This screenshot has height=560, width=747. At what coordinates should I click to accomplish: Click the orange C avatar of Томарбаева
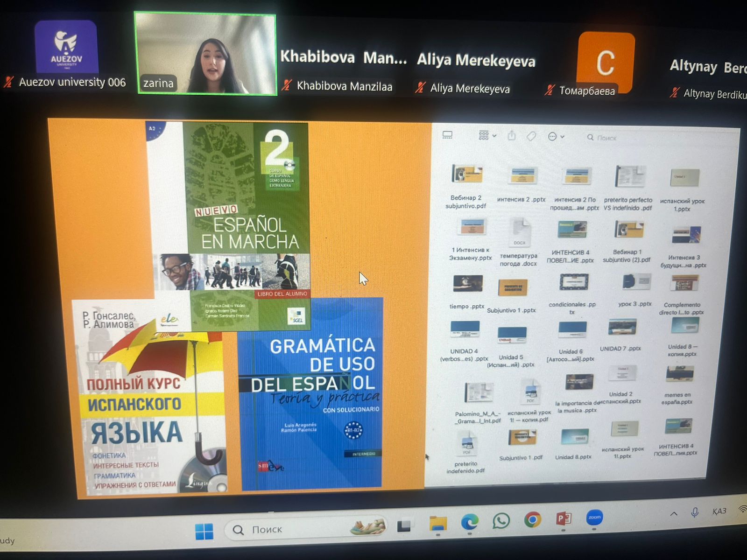click(x=606, y=62)
